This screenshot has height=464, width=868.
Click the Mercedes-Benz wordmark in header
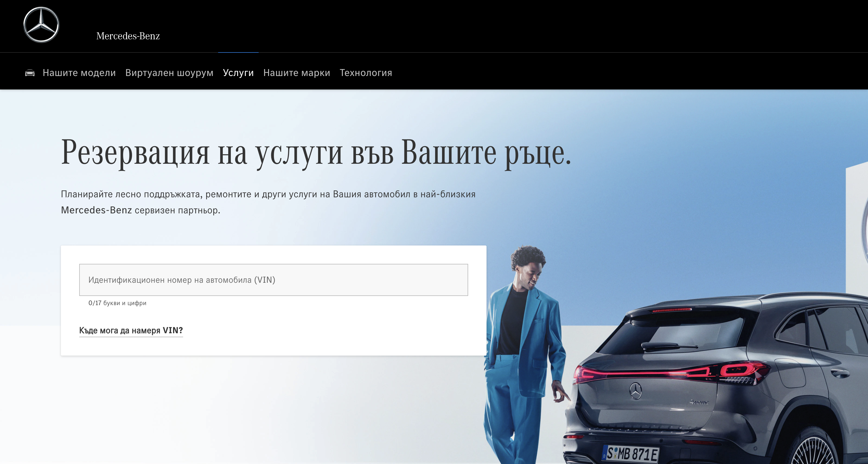pos(128,36)
